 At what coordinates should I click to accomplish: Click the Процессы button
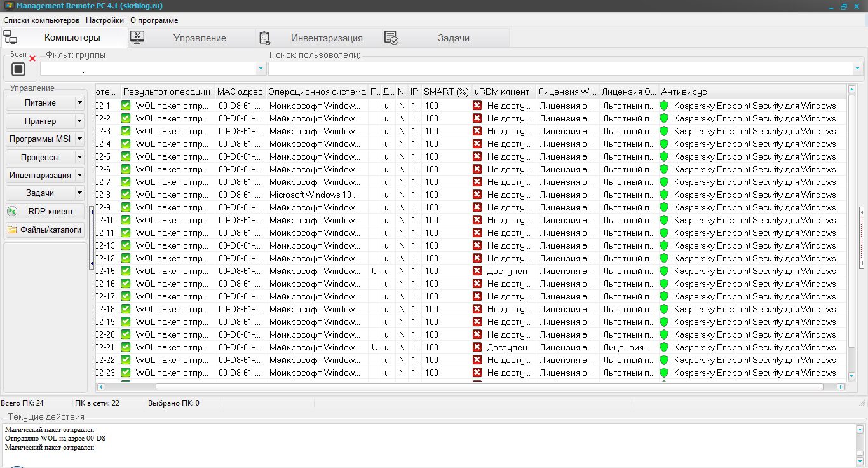(40, 157)
